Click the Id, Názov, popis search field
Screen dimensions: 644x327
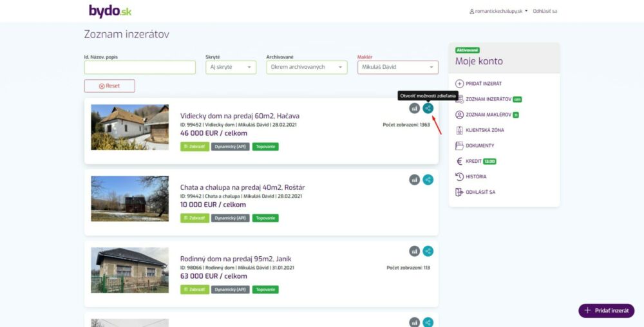[x=140, y=67]
